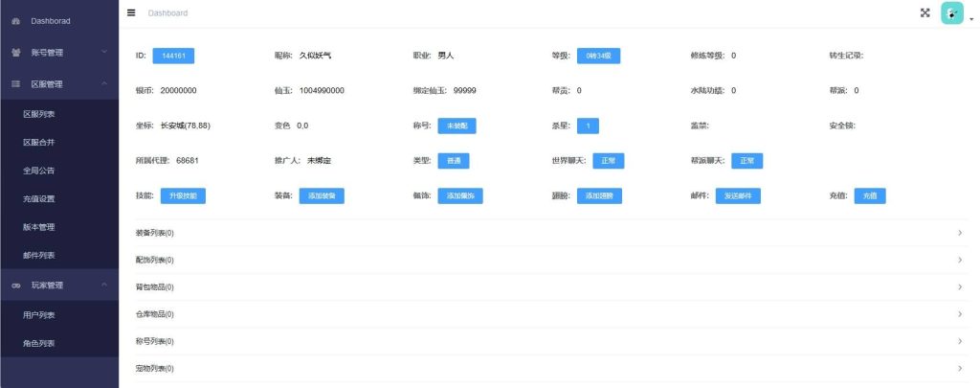Expand the 称号列表(0) panel
The height and width of the screenshot is (388, 980).
point(551,342)
